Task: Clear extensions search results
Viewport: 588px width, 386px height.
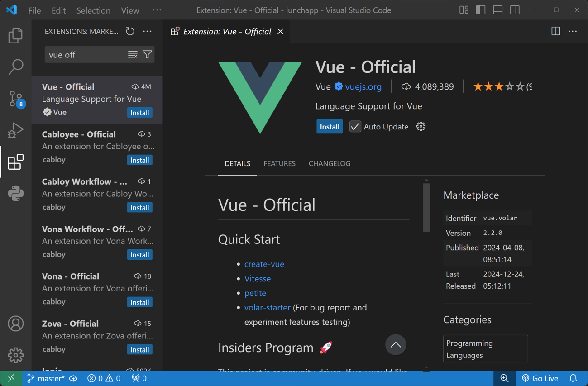Action: coord(133,55)
